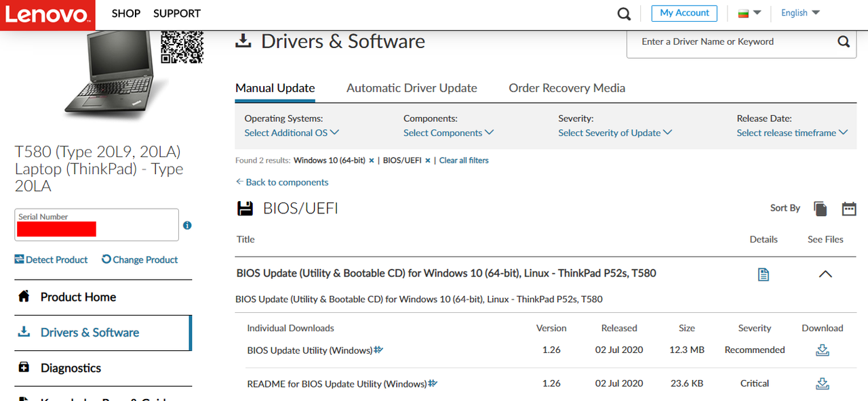The image size is (868, 401).
Task: Click the Product Home house icon
Action: pos(24,296)
